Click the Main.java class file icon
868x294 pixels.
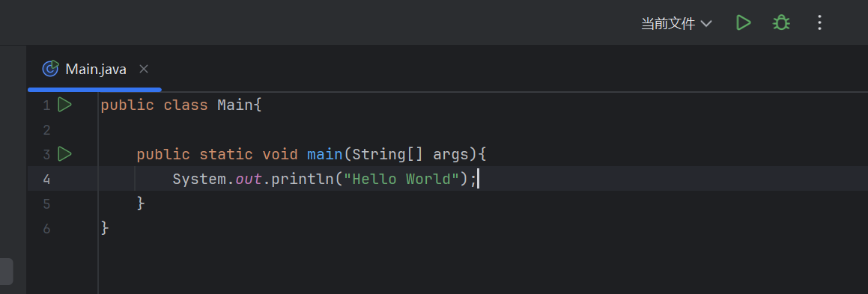pos(50,69)
